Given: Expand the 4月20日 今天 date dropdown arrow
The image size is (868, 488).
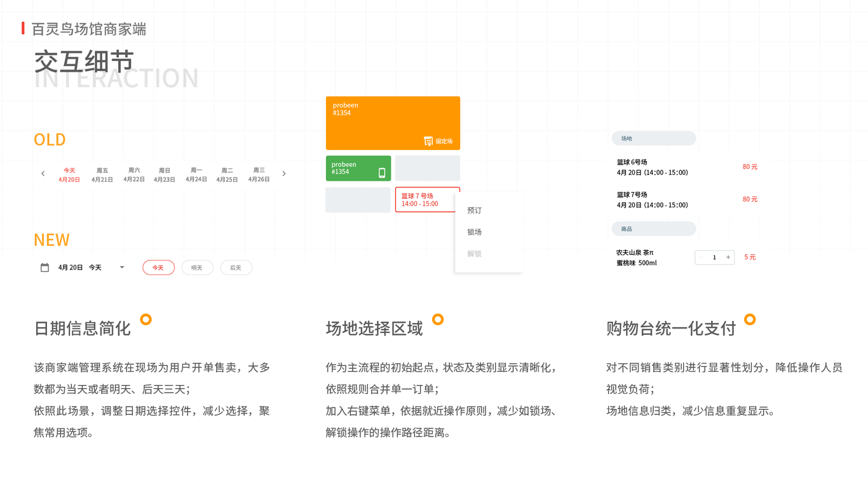Looking at the screenshot, I should click(122, 268).
